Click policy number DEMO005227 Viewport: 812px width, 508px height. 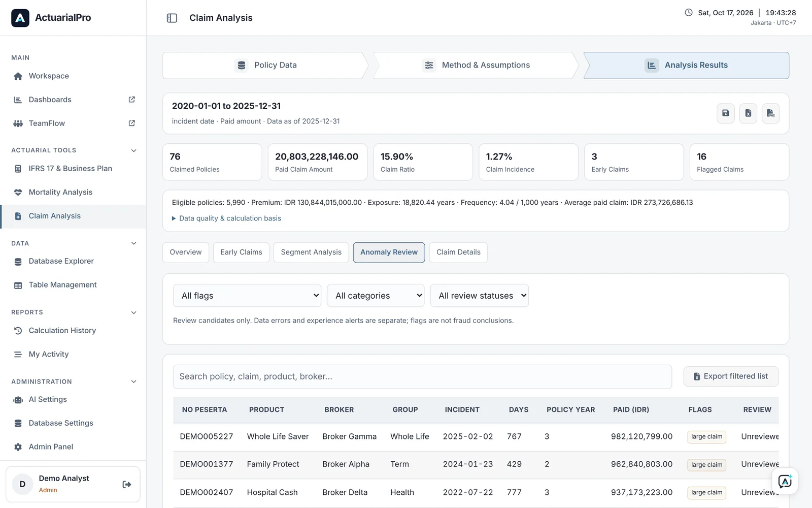point(207,437)
